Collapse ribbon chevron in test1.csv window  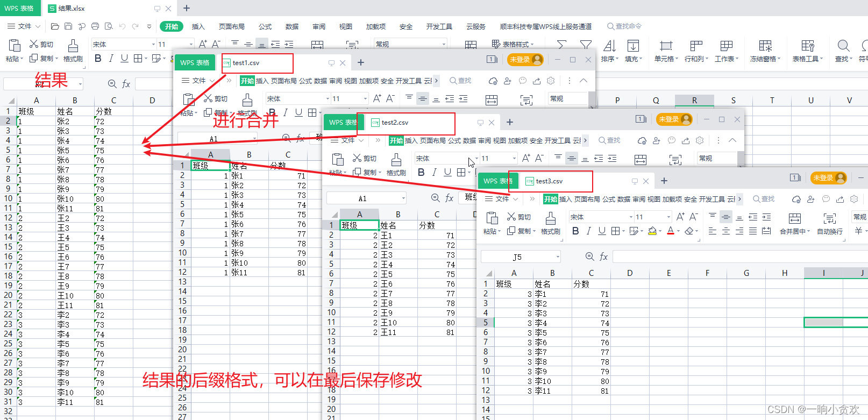584,81
